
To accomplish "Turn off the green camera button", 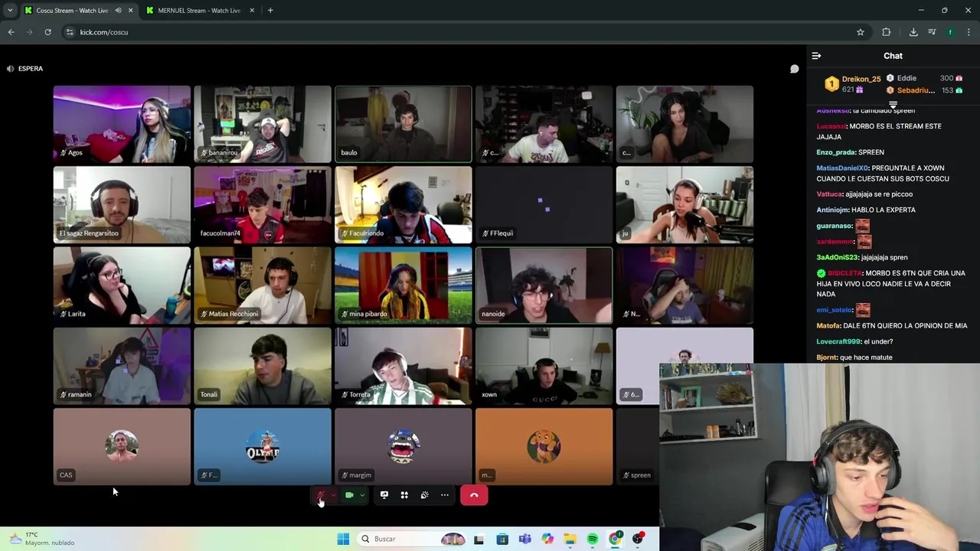I will pyautogui.click(x=349, y=495).
